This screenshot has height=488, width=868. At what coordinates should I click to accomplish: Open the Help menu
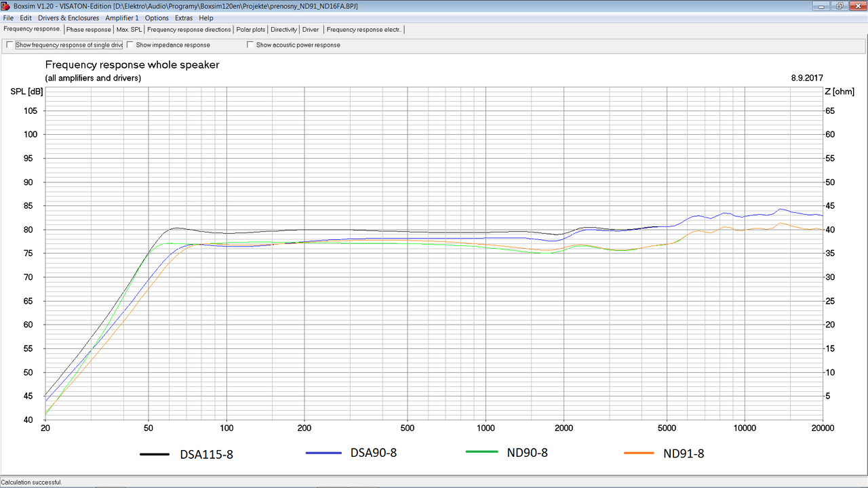[x=206, y=18]
